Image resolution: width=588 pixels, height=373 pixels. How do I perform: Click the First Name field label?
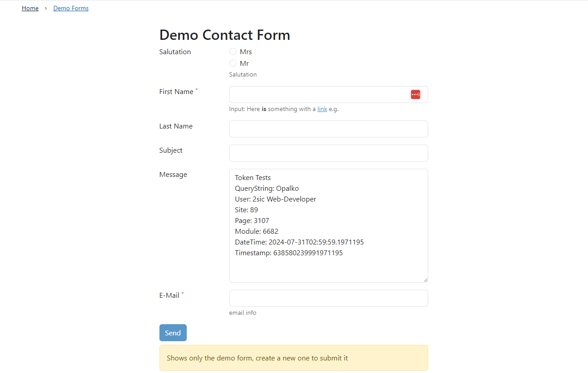176,92
